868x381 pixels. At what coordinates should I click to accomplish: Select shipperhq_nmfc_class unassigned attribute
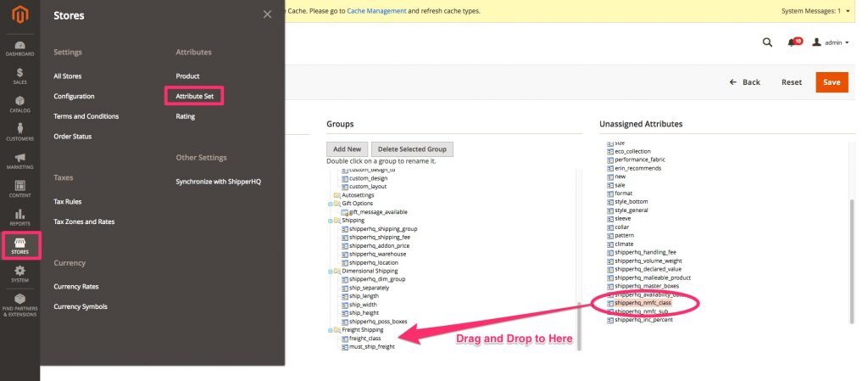641,302
